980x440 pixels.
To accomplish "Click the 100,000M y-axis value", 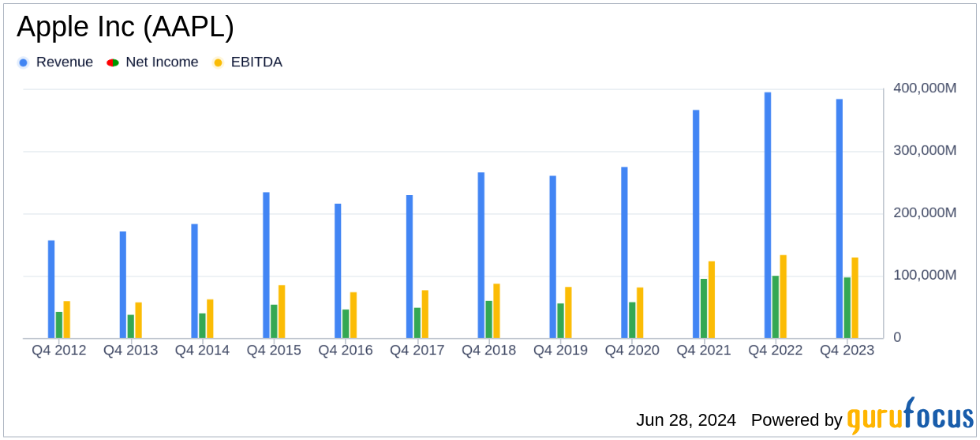I will point(925,275).
